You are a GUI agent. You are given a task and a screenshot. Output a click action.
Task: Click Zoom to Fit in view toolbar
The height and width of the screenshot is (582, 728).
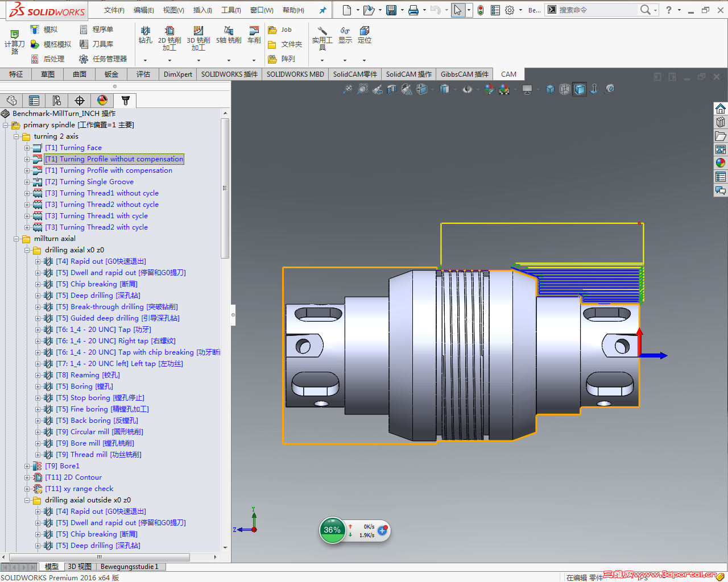tap(348, 89)
